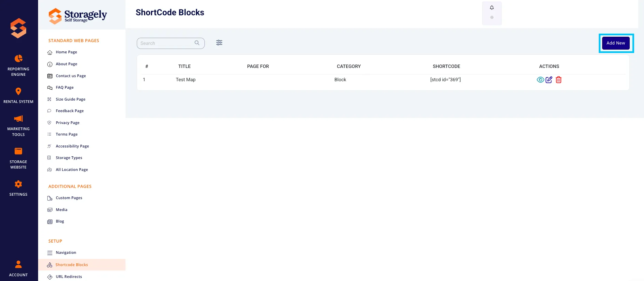Open the Navigation setup page
Screen dimensions: 644x281
click(66, 253)
